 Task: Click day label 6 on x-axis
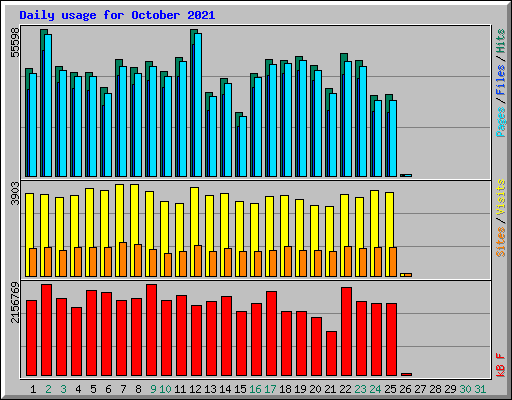pyautogui.click(x=108, y=389)
